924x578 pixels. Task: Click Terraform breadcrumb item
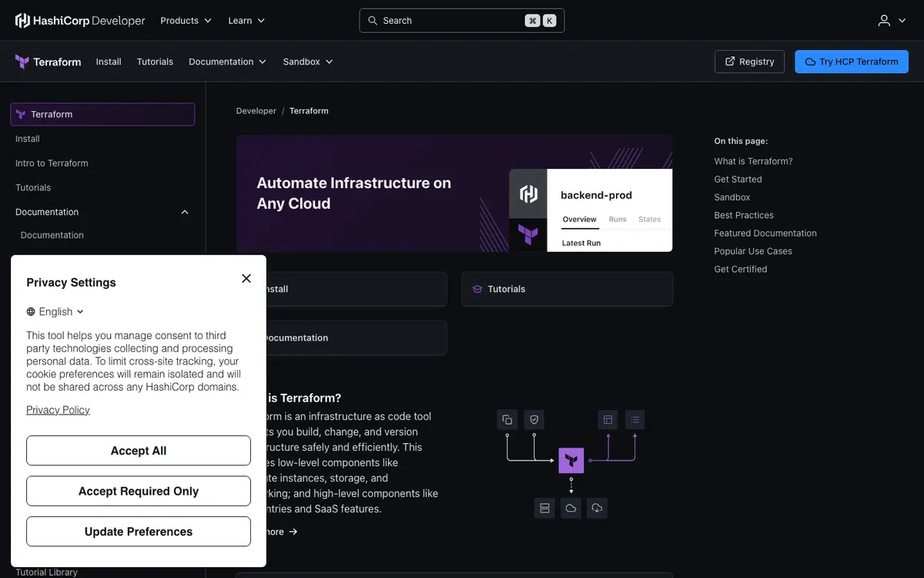(x=309, y=111)
